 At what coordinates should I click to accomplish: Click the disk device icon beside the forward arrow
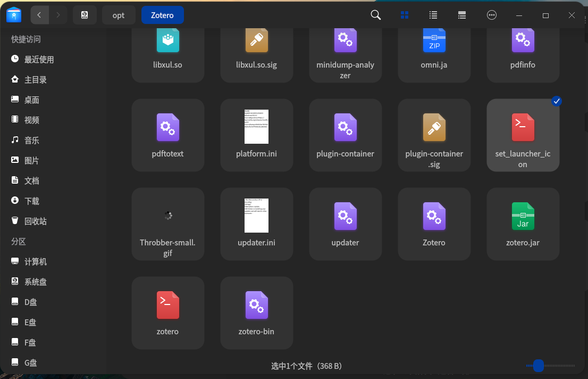(85, 15)
